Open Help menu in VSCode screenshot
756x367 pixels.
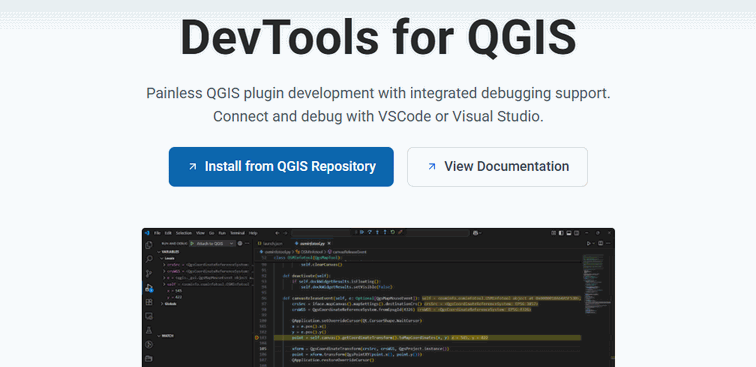tap(253, 233)
